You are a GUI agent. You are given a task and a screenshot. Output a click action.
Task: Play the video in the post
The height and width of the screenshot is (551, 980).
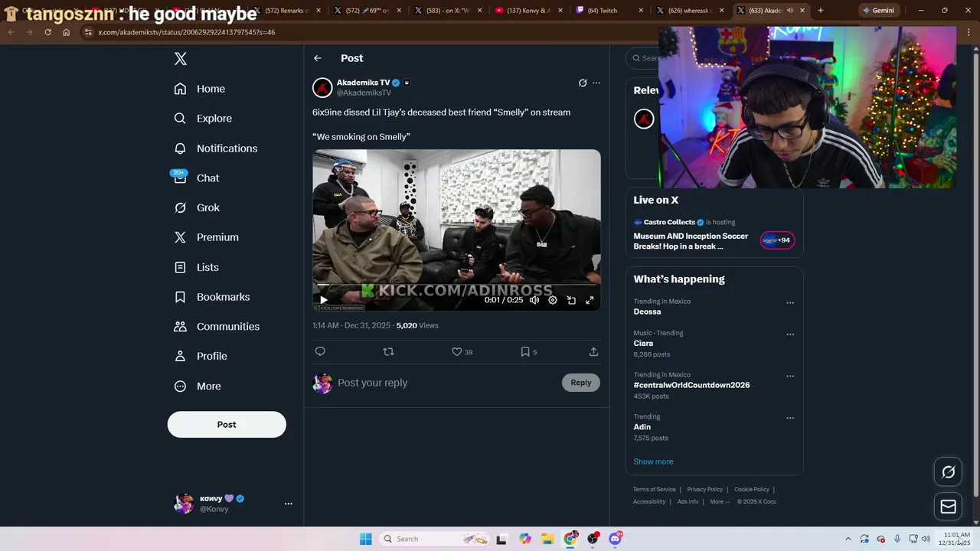(x=323, y=300)
